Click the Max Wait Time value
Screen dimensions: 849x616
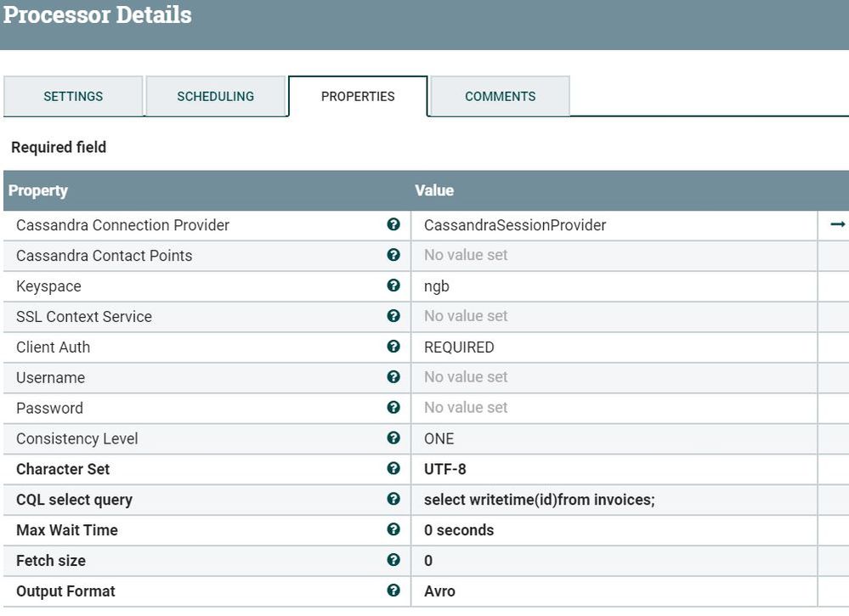(459, 530)
